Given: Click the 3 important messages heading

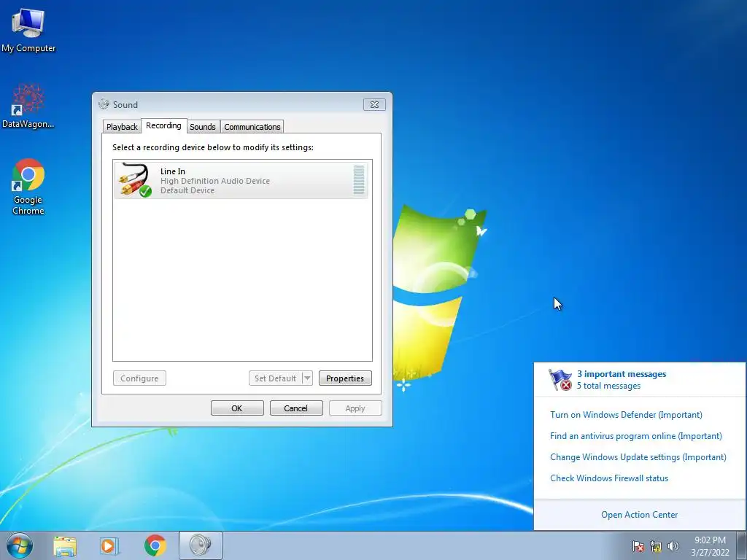Looking at the screenshot, I should [x=622, y=374].
